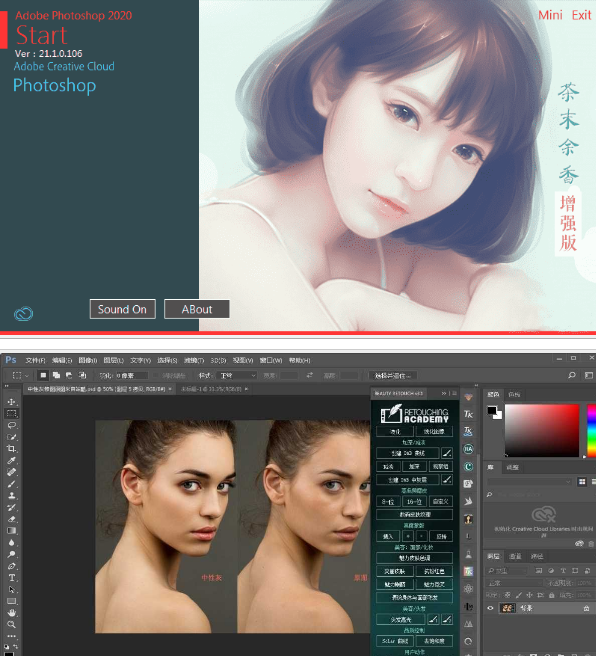Select the Eyedropper tool
Screen dimensions: 596x656
click(x=11, y=461)
